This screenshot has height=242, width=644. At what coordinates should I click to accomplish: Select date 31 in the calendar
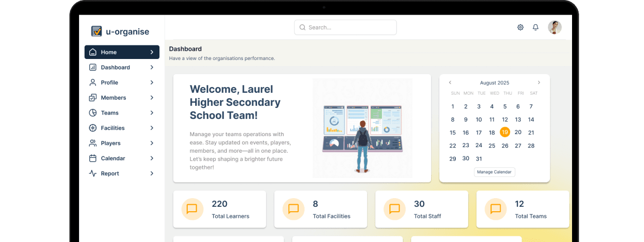pos(478,158)
